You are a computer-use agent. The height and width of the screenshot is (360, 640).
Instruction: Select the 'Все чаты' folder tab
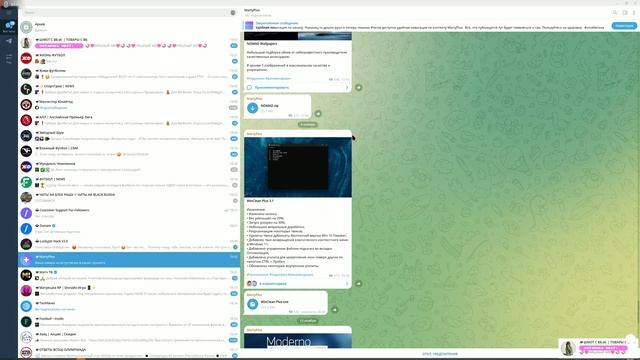[9, 27]
